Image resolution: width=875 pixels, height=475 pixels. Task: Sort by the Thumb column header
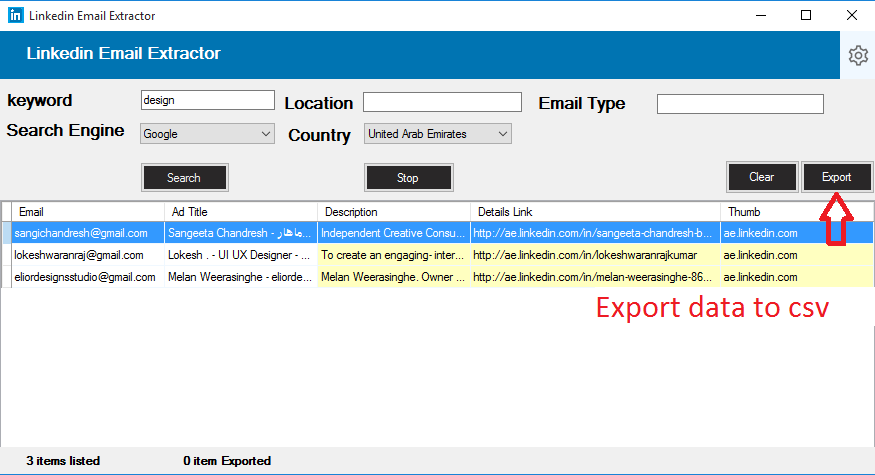pos(797,212)
